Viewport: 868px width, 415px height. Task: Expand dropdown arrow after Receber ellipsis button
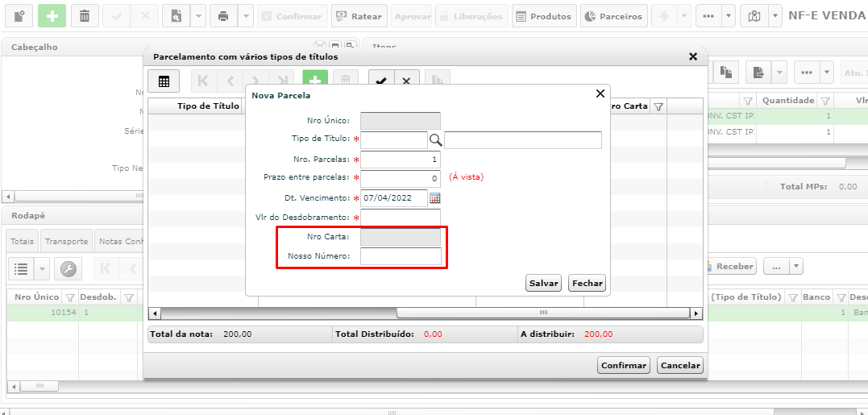796,266
